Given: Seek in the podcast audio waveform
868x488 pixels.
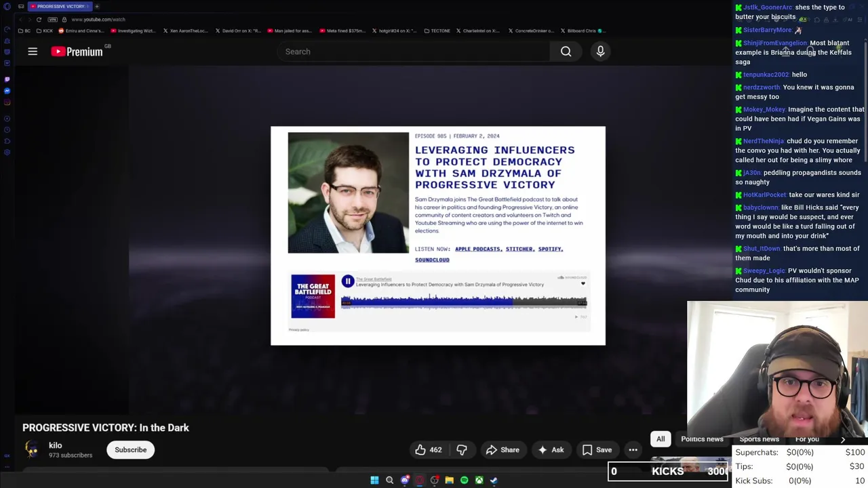Looking at the screenshot, I should click(465, 302).
